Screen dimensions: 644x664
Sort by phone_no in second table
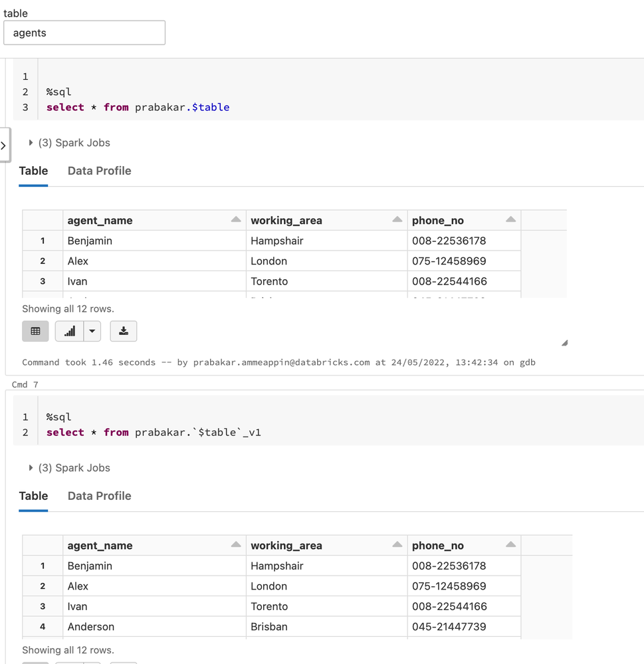(x=510, y=545)
